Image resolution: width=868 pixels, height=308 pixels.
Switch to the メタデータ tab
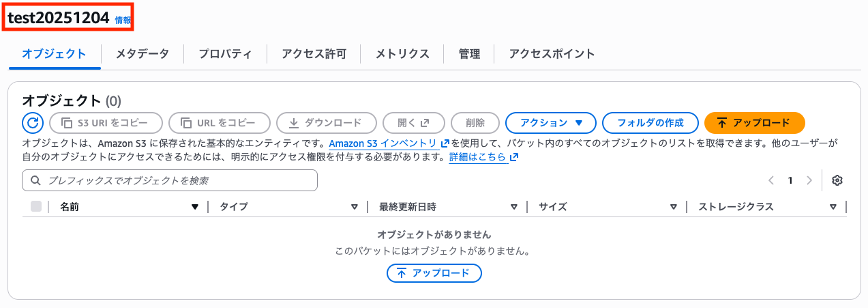142,54
